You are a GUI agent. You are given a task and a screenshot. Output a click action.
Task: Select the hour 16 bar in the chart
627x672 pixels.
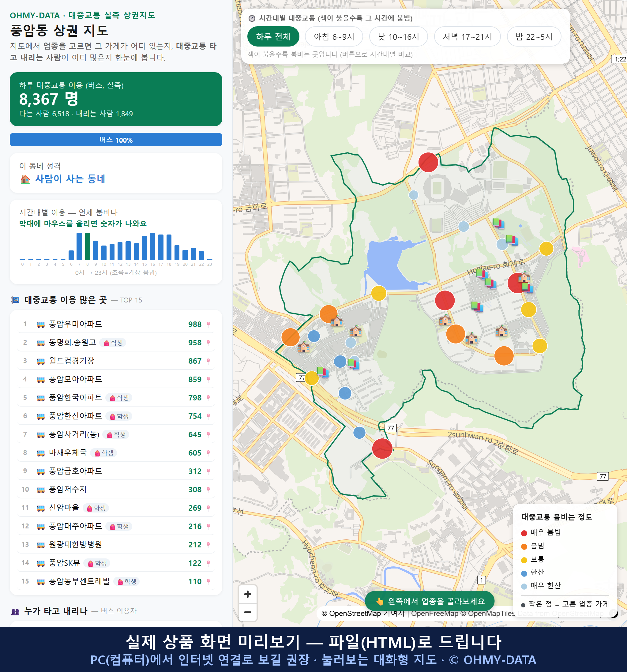[152, 246]
